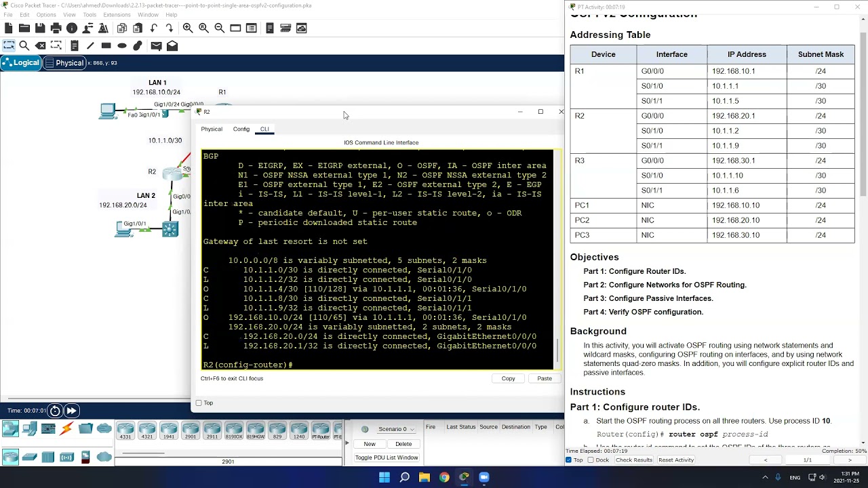Open the Extensions menu
868x488 pixels.
[117, 15]
